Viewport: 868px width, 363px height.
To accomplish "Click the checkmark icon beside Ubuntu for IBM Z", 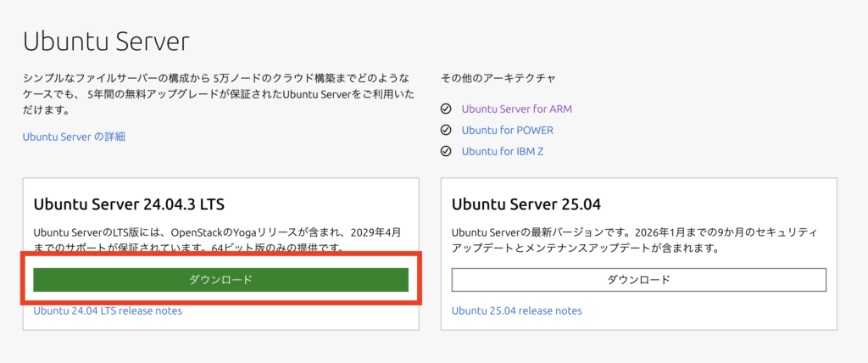I will pyautogui.click(x=447, y=152).
